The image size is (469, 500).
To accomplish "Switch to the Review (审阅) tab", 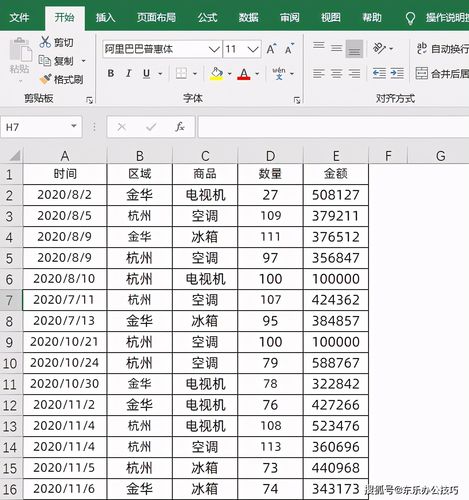I will [290, 17].
